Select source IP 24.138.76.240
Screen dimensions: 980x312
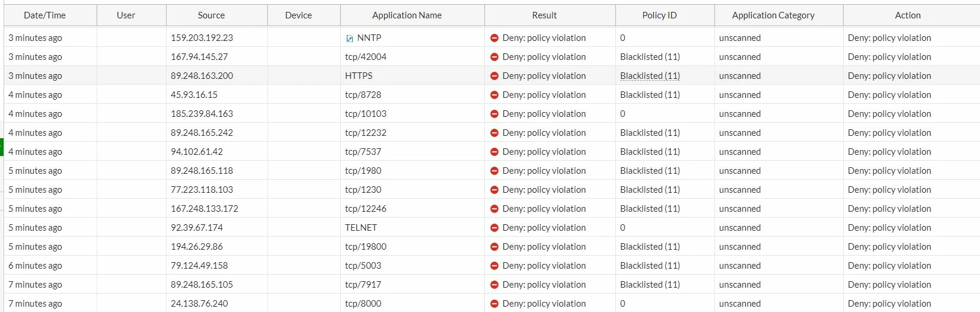[199, 304]
